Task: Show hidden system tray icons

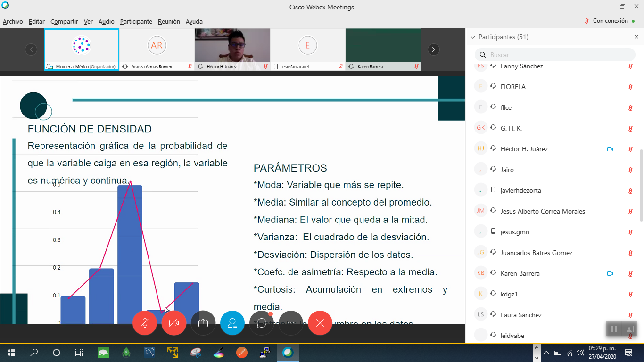Action: [x=546, y=353]
